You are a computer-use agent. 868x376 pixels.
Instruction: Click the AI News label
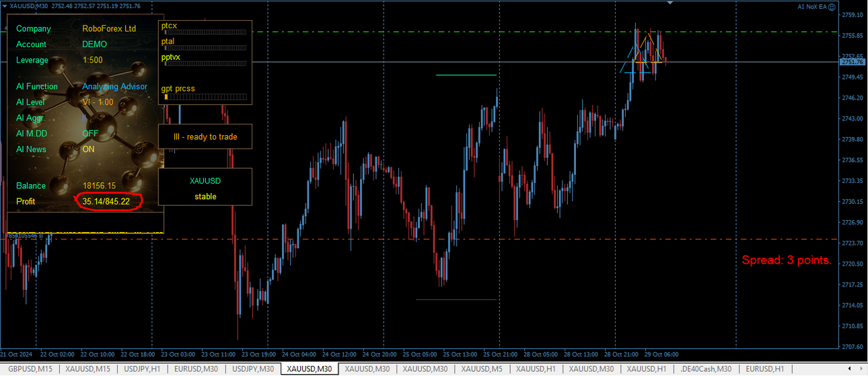click(x=32, y=149)
